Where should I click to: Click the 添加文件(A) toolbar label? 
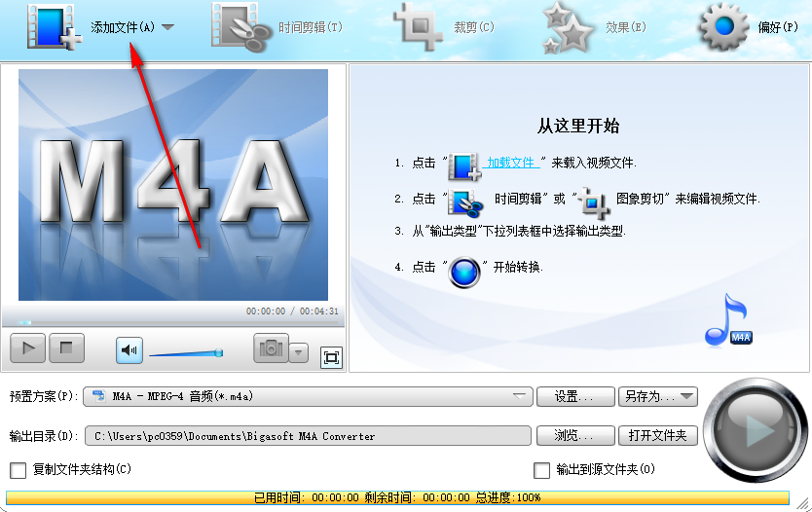point(123,27)
